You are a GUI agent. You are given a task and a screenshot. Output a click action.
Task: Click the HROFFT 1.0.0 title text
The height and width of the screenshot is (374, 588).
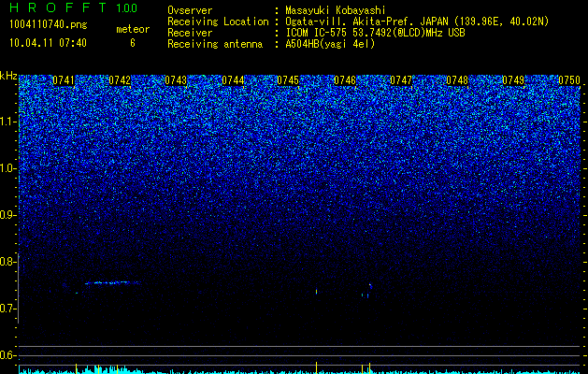(74, 7)
